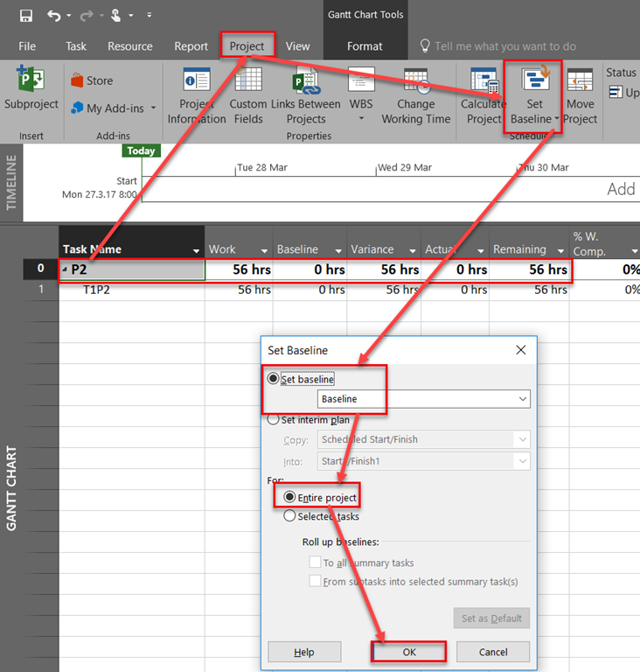The width and height of the screenshot is (640, 672).
Task: Click the Move Project icon
Action: pos(580,80)
